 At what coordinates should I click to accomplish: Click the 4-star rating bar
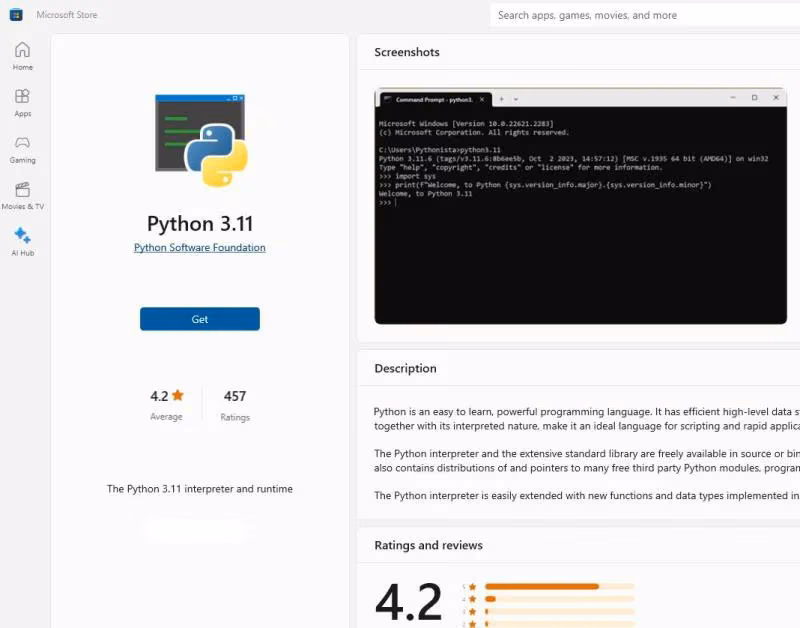click(x=559, y=599)
